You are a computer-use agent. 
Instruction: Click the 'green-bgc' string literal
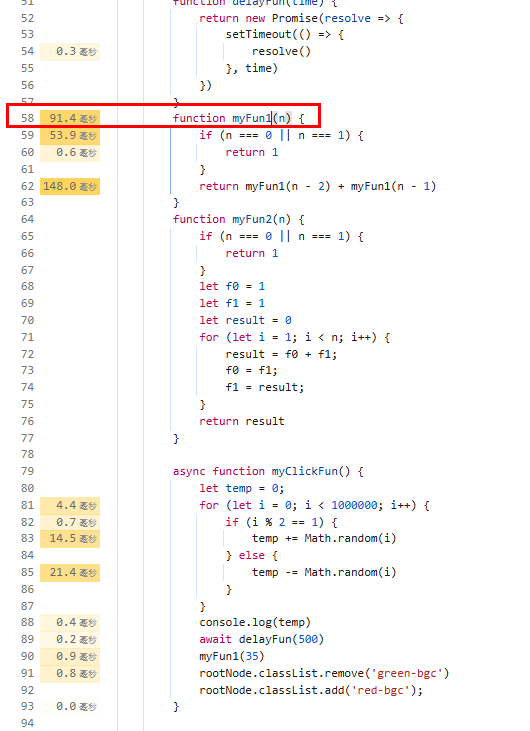pos(406,674)
